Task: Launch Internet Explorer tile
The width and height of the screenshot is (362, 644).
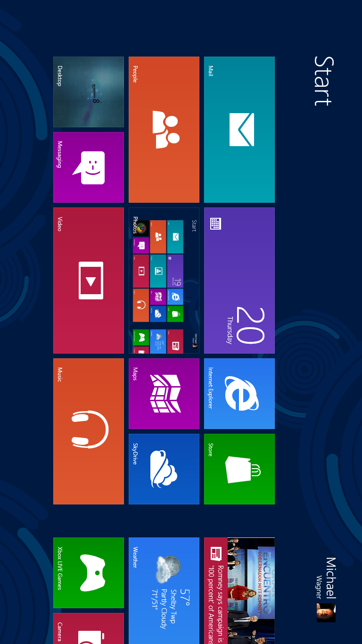Action: 239,394
